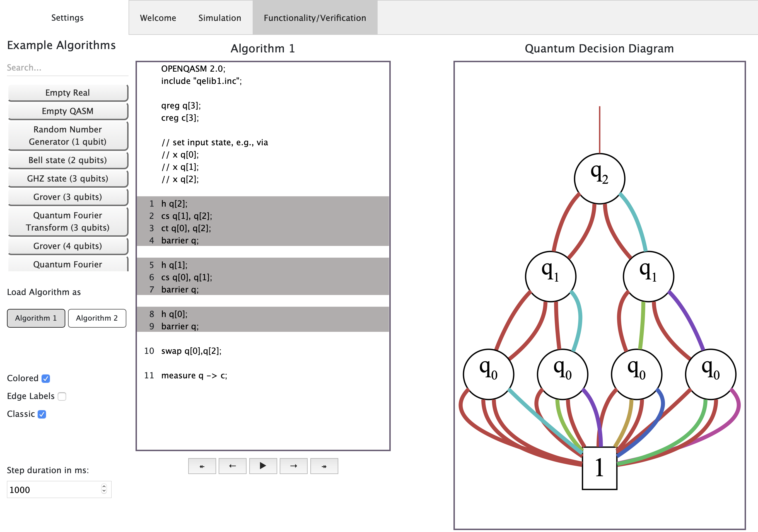
Task: Increment the step duration stepper
Action: (104, 487)
